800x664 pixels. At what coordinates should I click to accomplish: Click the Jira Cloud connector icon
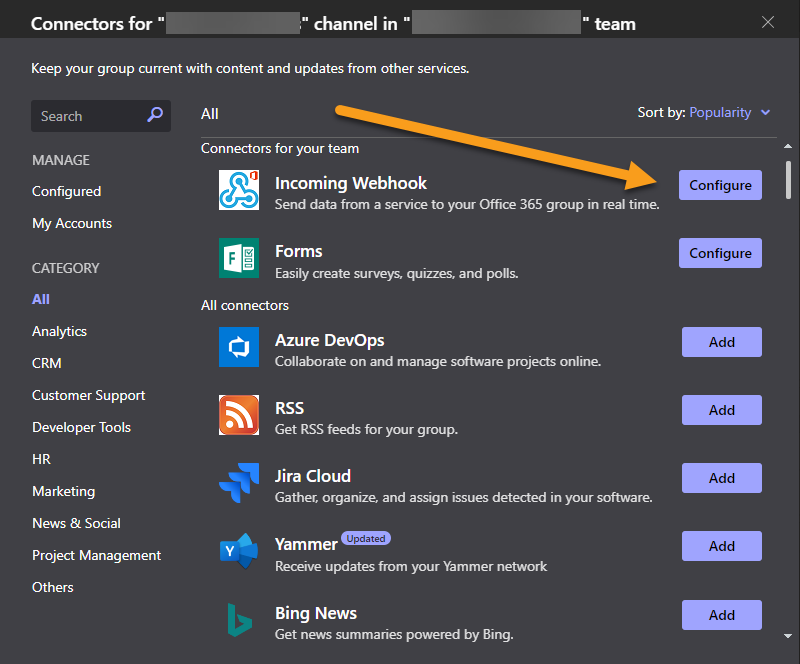click(x=239, y=483)
